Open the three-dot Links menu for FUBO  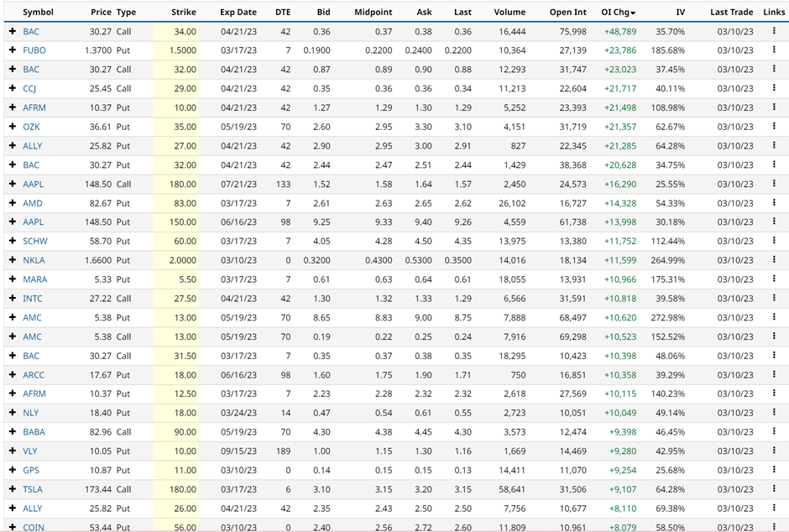pyautogui.click(x=774, y=50)
